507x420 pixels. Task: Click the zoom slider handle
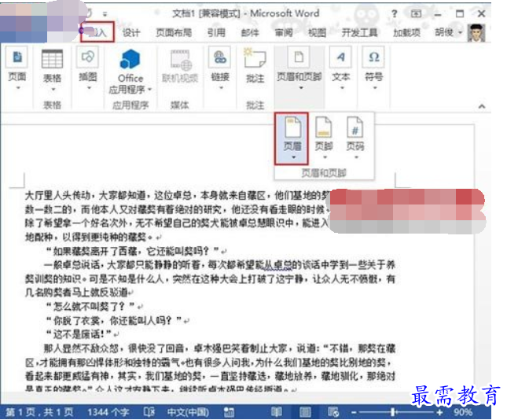393,412
